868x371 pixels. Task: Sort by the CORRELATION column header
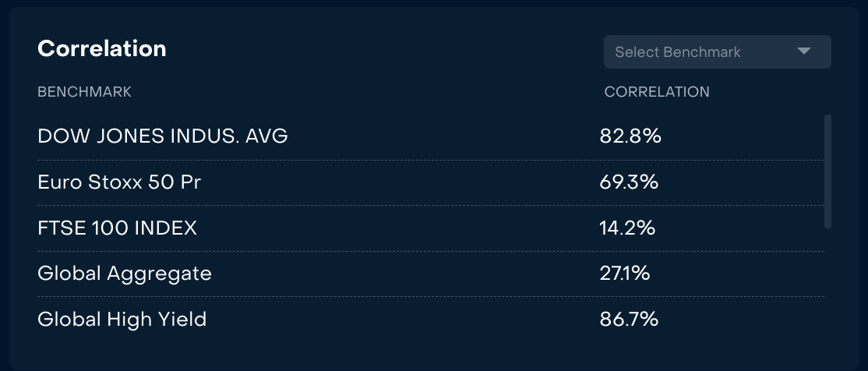(656, 92)
